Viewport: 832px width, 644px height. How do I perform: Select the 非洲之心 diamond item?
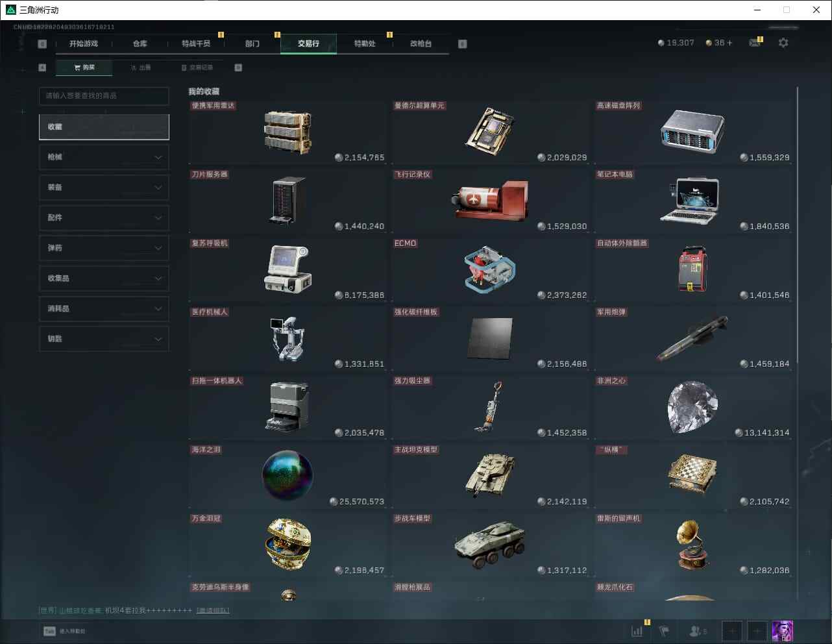(x=692, y=407)
